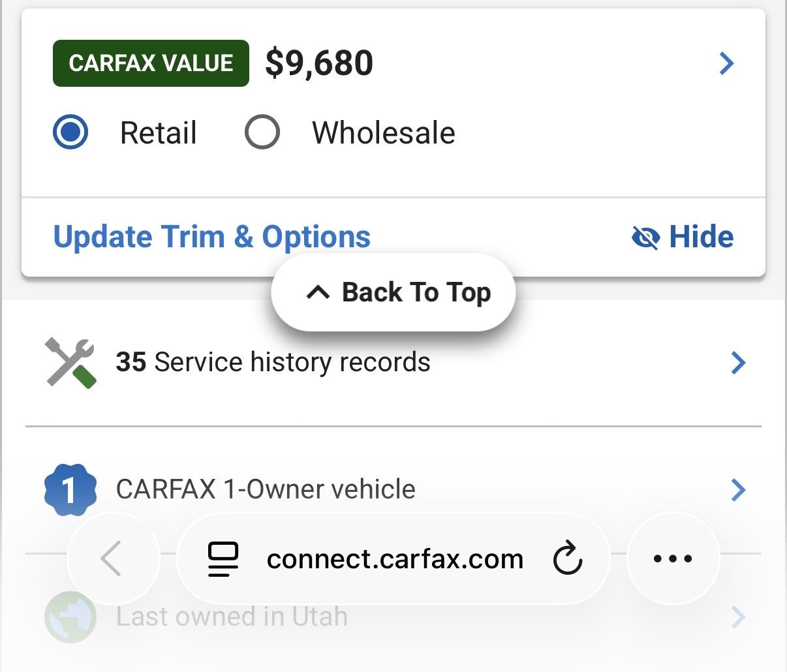Image resolution: width=787 pixels, height=672 pixels.
Task: Expand the CARFAX 1-Owner vehicle chevron
Action: coord(738,489)
